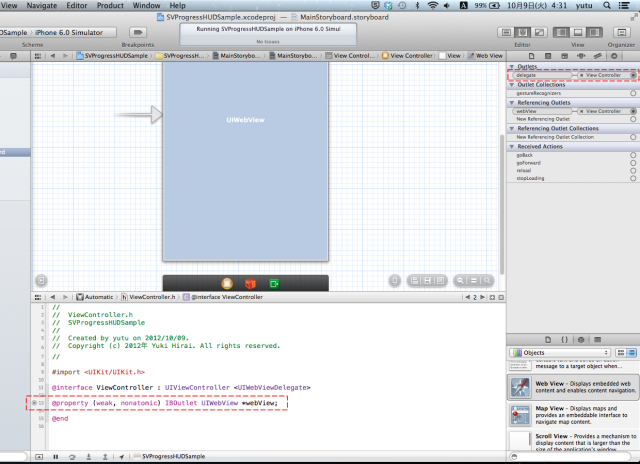Select the Standard editor button

506,32
